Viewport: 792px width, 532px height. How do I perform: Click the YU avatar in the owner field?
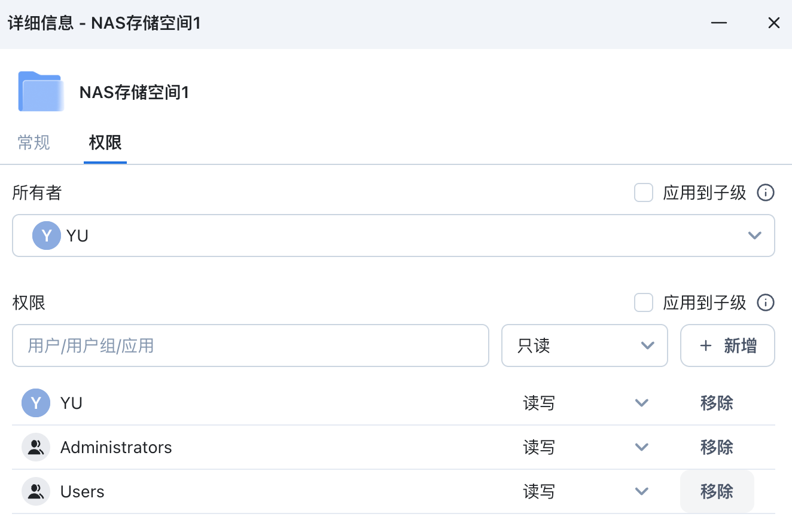click(46, 236)
